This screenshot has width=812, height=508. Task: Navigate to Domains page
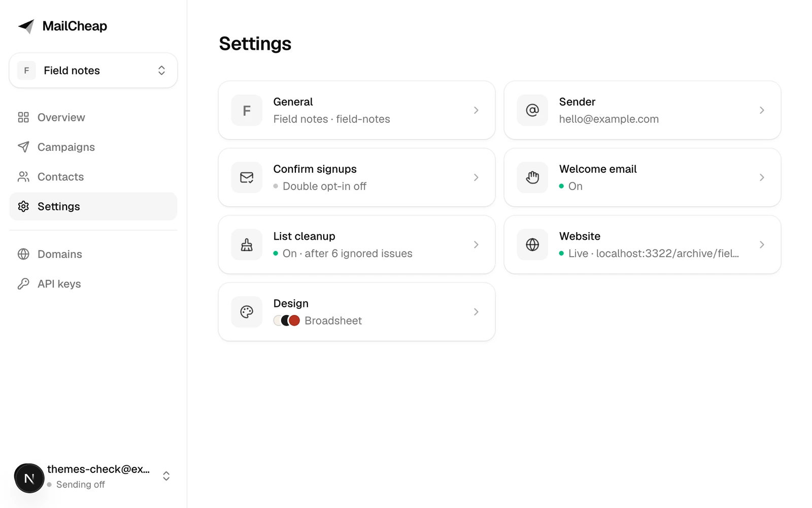(93, 254)
